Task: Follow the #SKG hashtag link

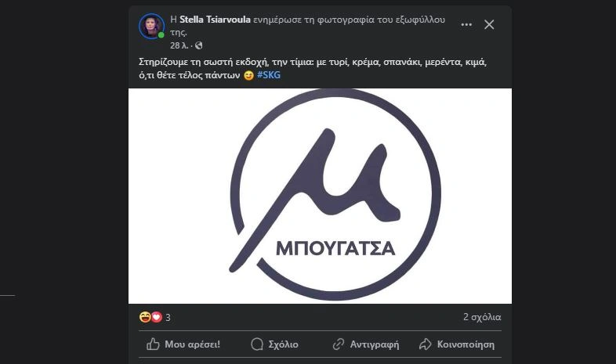Action: [x=268, y=75]
